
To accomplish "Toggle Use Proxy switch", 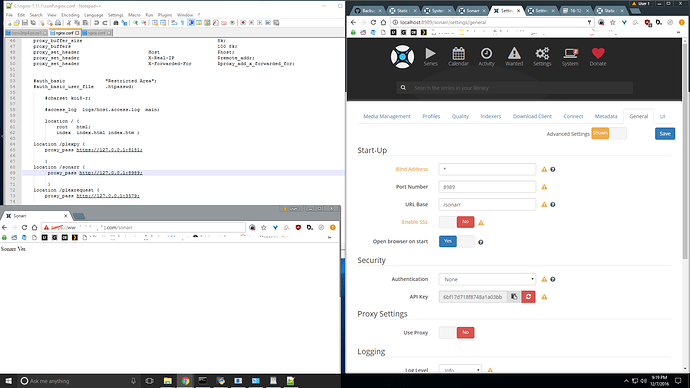I will pos(456,333).
